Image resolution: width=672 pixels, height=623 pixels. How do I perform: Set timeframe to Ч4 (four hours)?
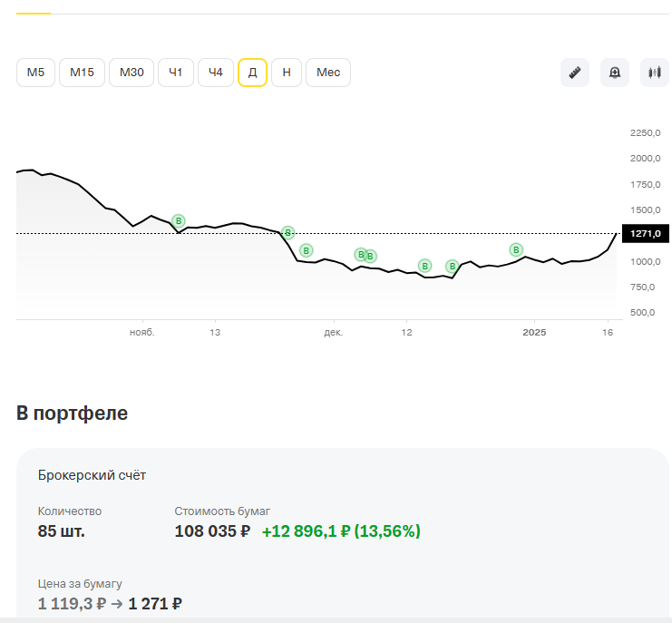216,73
